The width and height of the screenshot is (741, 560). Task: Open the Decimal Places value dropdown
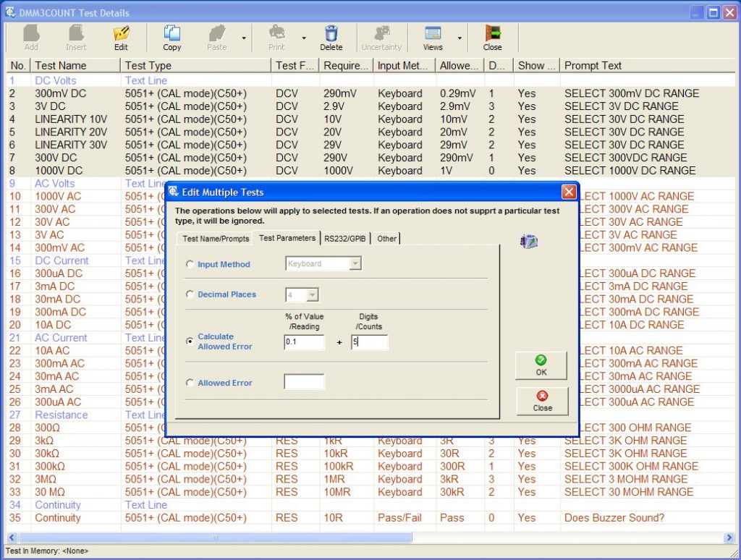[313, 294]
